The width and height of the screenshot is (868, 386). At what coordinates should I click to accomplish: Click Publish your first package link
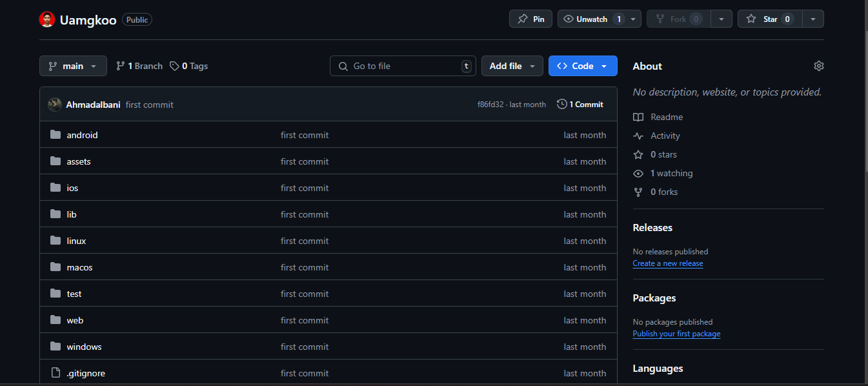click(676, 334)
